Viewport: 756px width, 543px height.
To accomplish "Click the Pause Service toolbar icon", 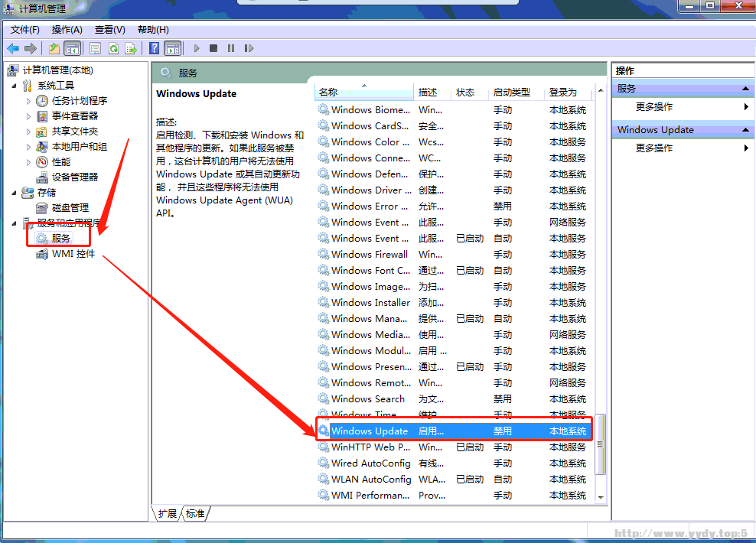I will (231, 48).
